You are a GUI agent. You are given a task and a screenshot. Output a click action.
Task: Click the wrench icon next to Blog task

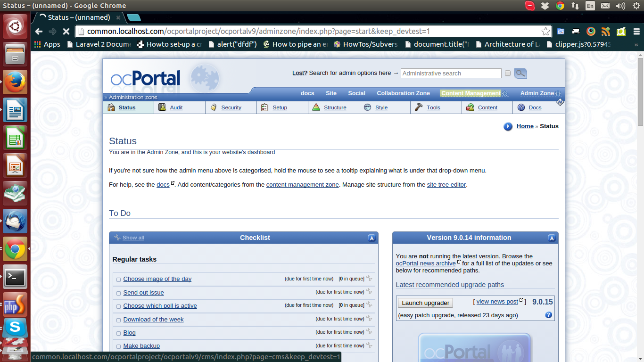click(x=369, y=332)
